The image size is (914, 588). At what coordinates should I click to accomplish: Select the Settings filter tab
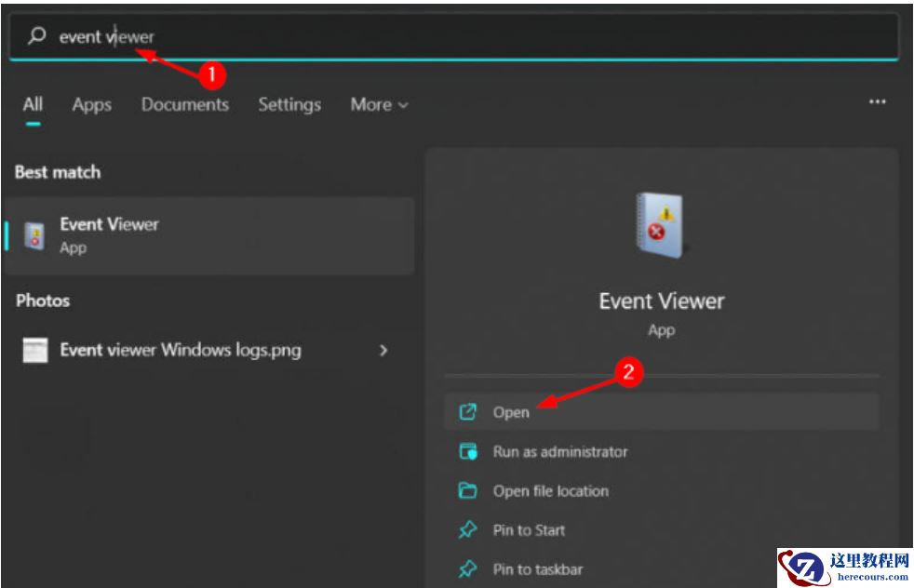pos(289,105)
